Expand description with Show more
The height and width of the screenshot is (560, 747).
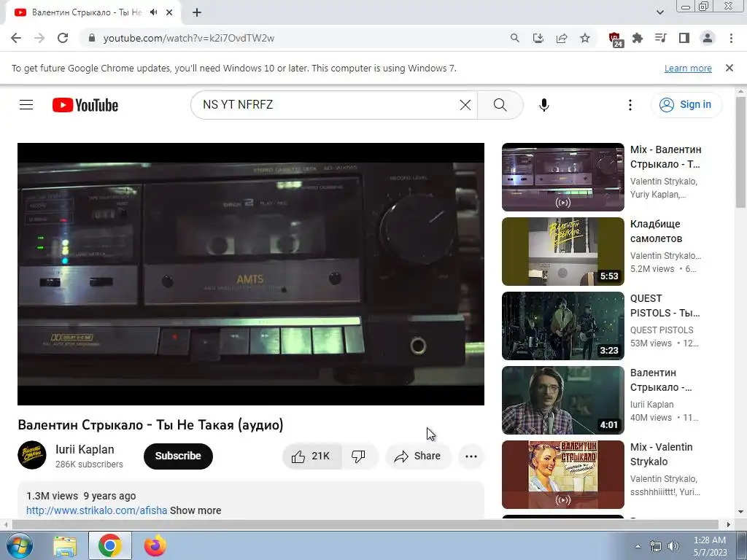(196, 510)
